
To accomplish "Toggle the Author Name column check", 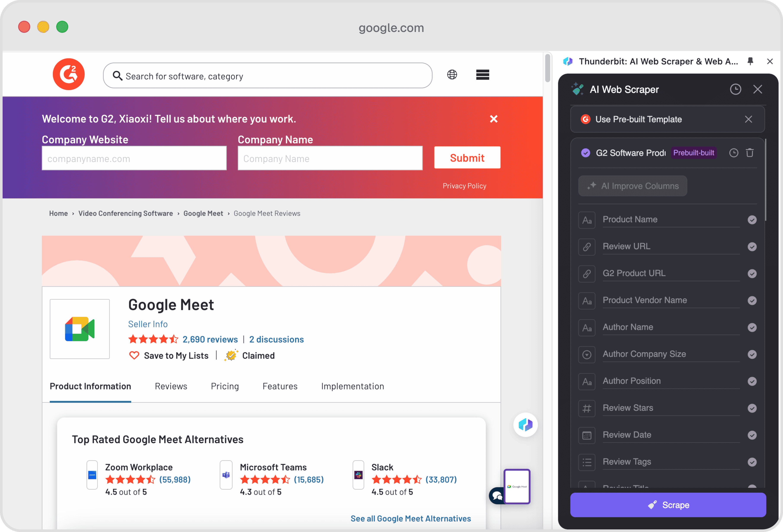I will (x=752, y=328).
